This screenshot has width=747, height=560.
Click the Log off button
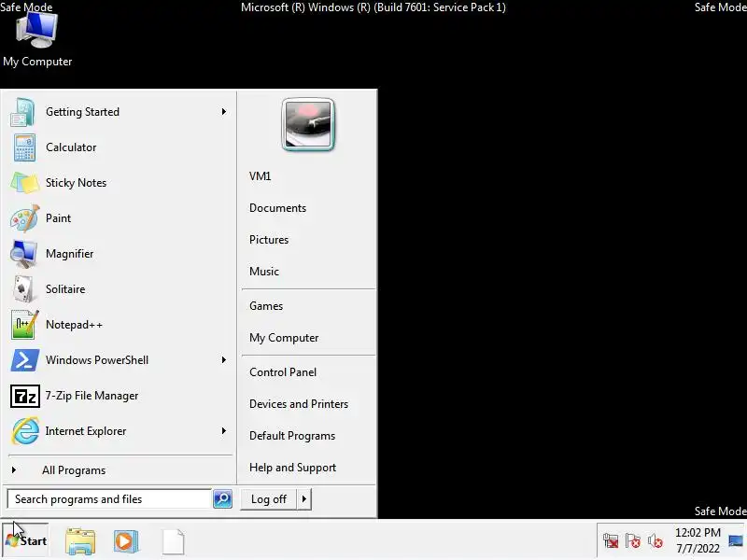[x=269, y=499]
